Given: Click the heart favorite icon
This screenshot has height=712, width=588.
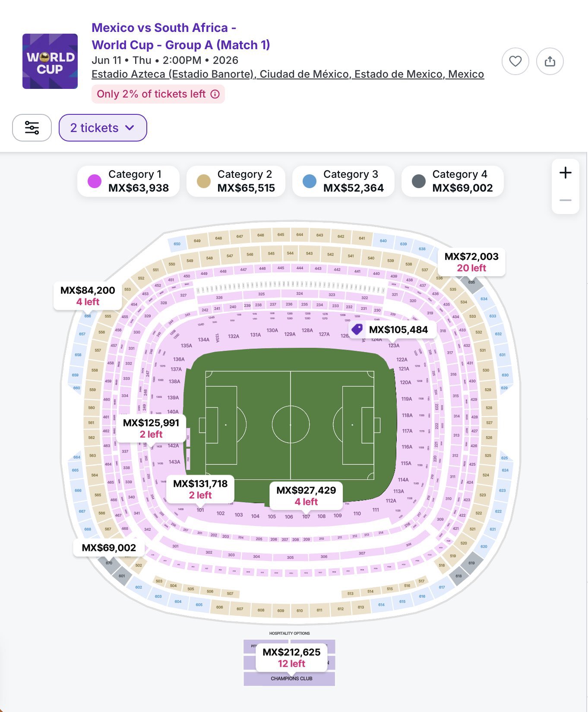Looking at the screenshot, I should pos(515,61).
